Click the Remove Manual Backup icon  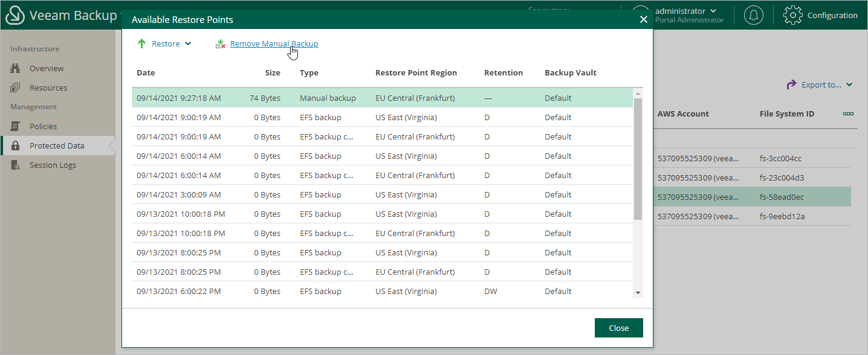(x=221, y=44)
